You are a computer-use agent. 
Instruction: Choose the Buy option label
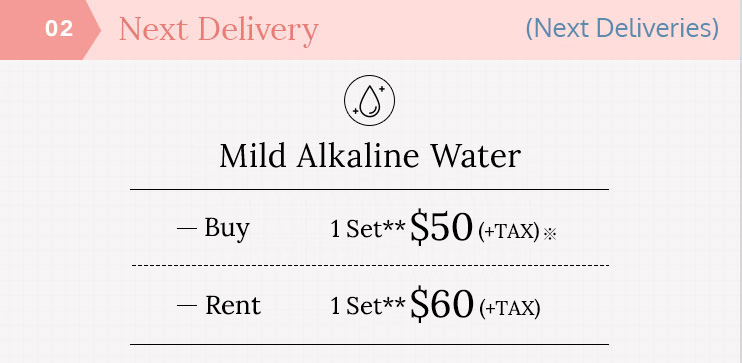coord(227,229)
